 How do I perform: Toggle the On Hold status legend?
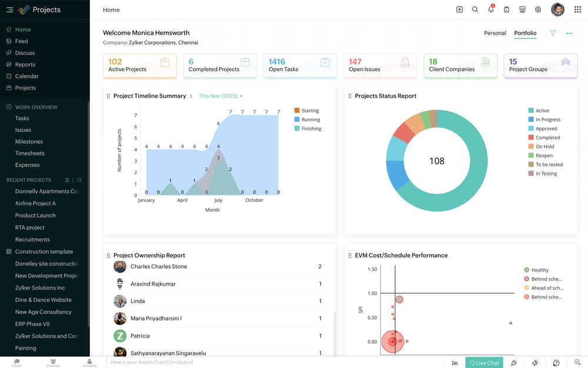[x=541, y=147]
